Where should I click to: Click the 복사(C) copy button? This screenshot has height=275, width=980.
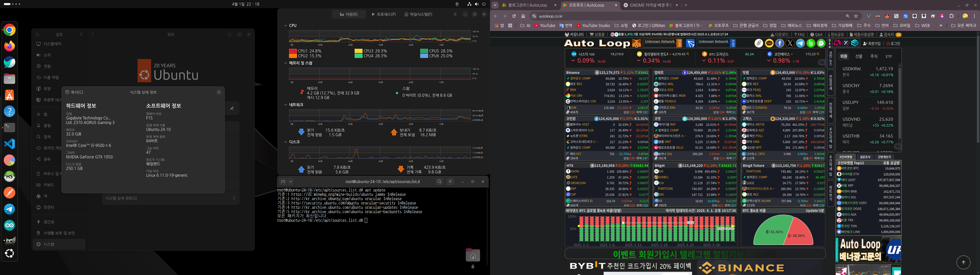(74, 92)
